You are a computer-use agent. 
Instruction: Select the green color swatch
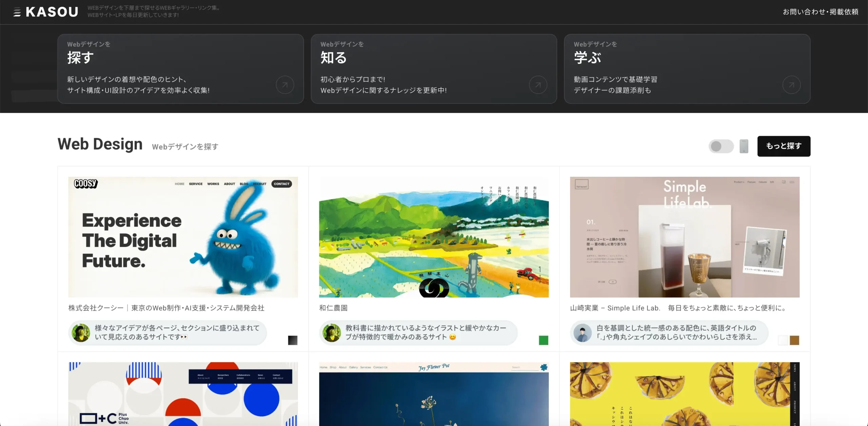[x=544, y=340]
